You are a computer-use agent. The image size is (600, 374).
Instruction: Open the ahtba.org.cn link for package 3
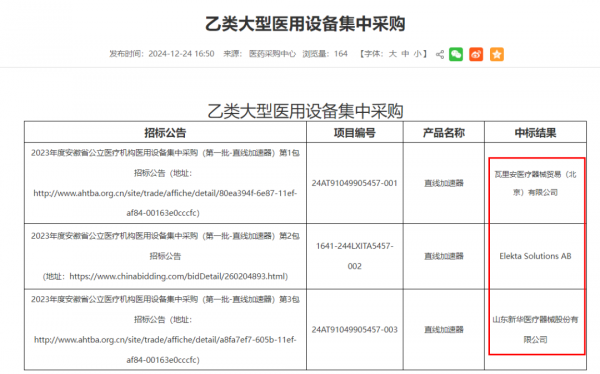point(165,350)
